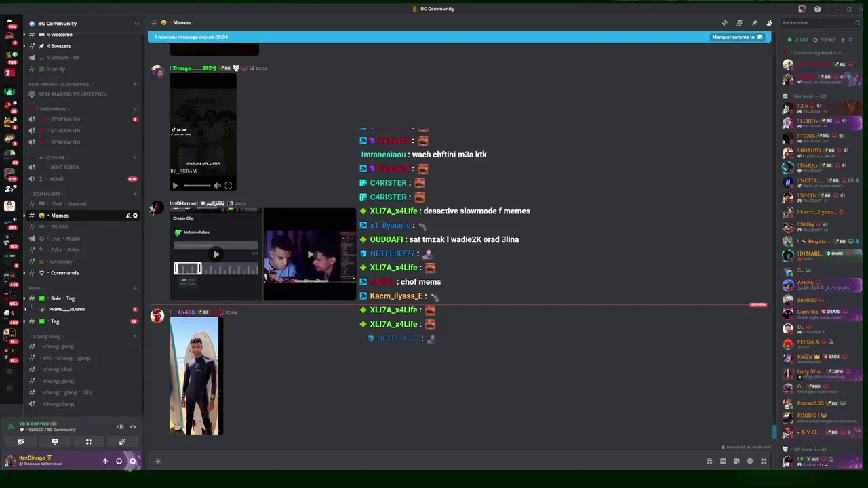
Task: Open member Camillia in member list
Action: click(821, 313)
